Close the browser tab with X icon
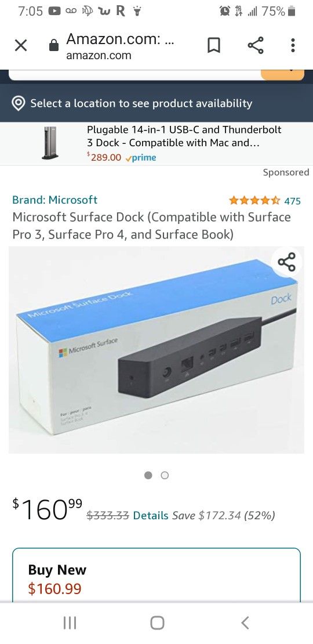Viewport: 313px width, 644px height. point(20,46)
